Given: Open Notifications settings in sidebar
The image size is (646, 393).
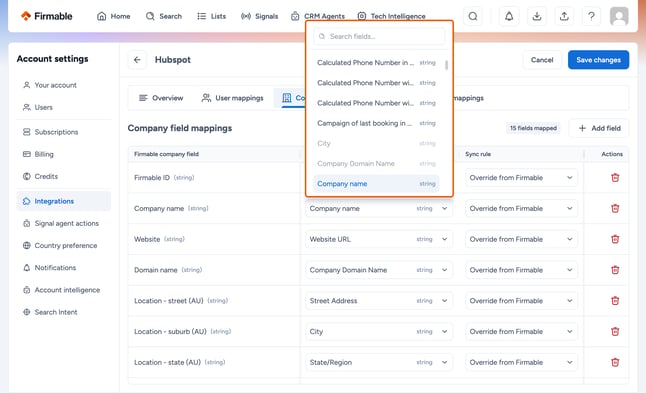Looking at the screenshot, I should pos(64,268).
